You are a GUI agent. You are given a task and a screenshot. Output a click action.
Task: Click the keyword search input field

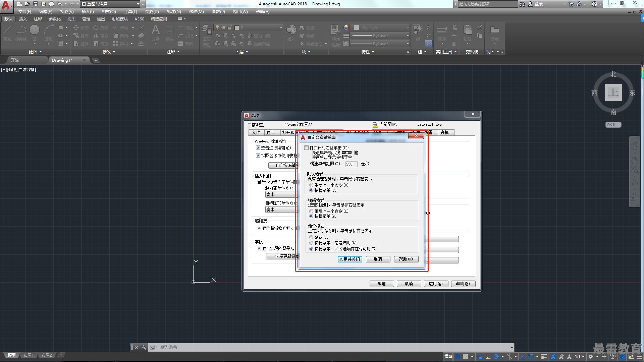(x=488, y=4)
